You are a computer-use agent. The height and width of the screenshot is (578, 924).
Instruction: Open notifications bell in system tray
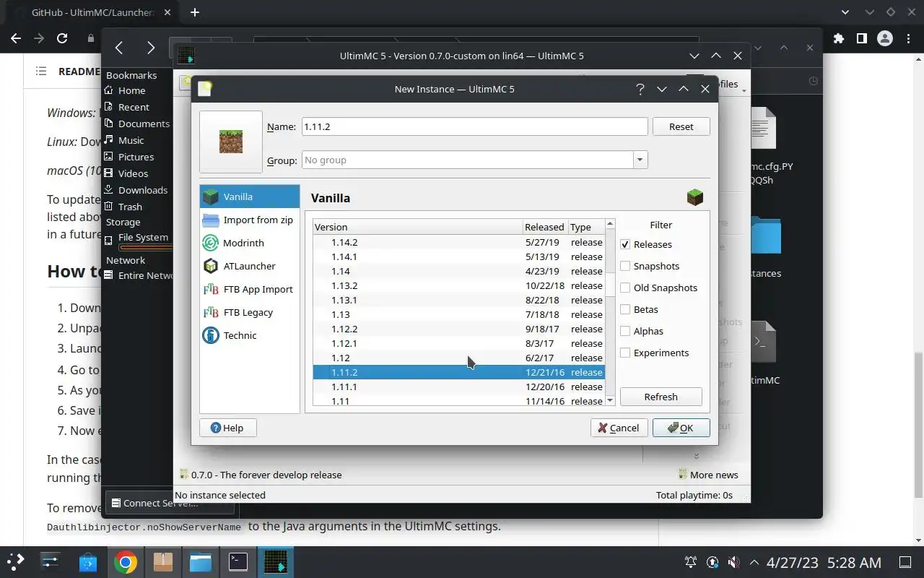click(691, 562)
